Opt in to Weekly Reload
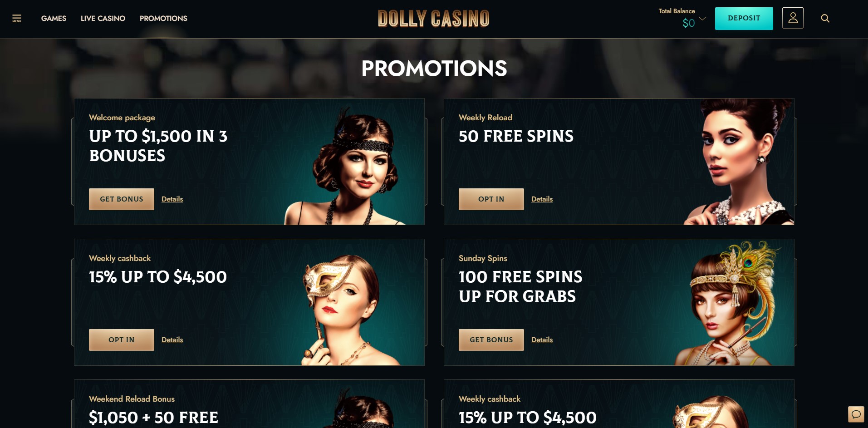The width and height of the screenshot is (868, 428). (x=491, y=199)
